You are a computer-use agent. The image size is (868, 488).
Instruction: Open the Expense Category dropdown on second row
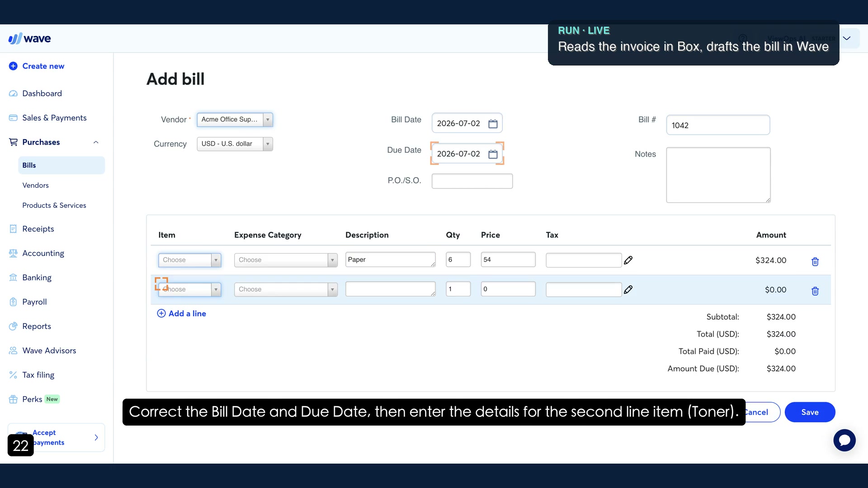point(286,290)
